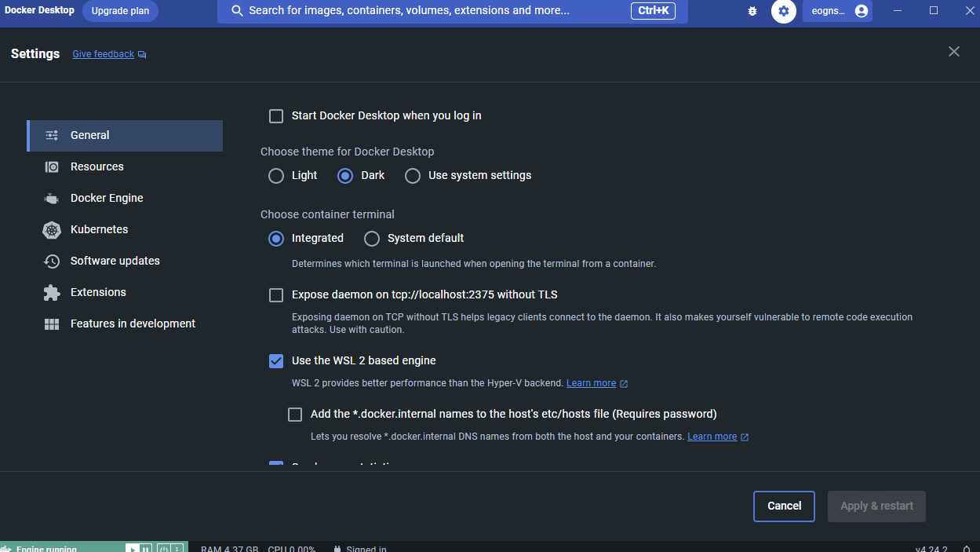This screenshot has height=552, width=980.
Task: Click the power icon in status bar
Action: 163,549
